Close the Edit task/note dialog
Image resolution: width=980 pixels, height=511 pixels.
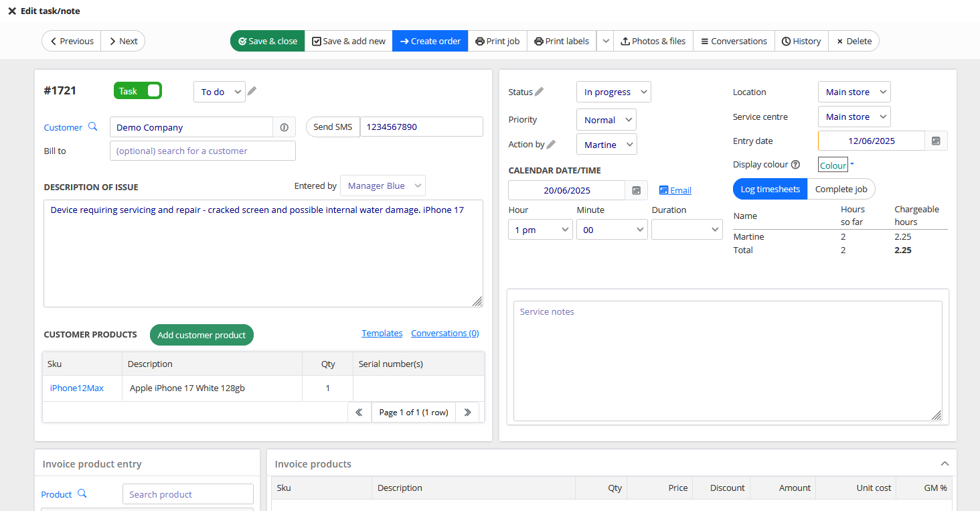coord(12,11)
